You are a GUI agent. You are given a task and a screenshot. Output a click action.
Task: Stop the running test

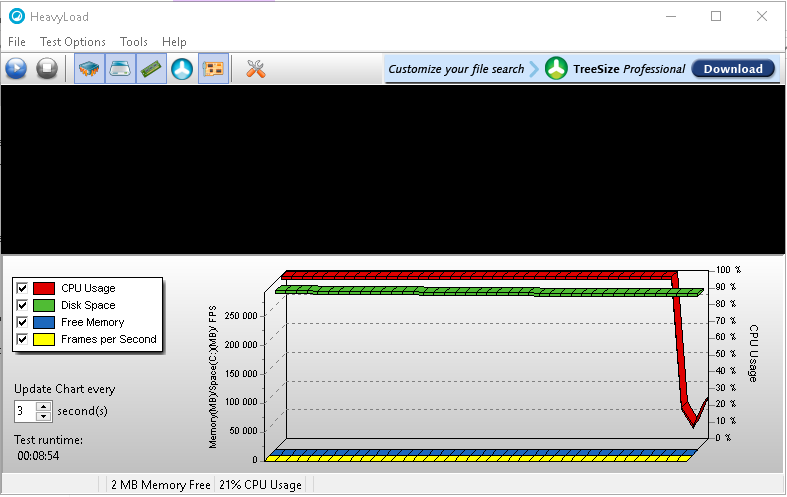pos(46,69)
